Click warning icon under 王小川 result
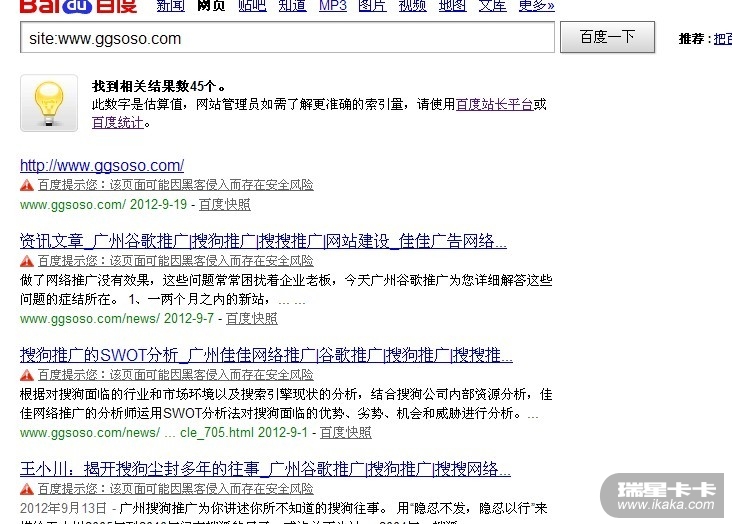The width and height of the screenshot is (732, 524). (27, 489)
